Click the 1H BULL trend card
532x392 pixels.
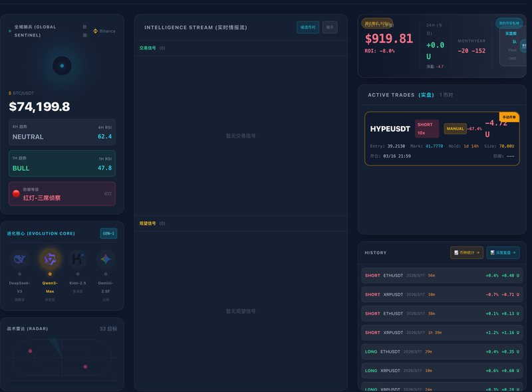[x=62, y=163]
